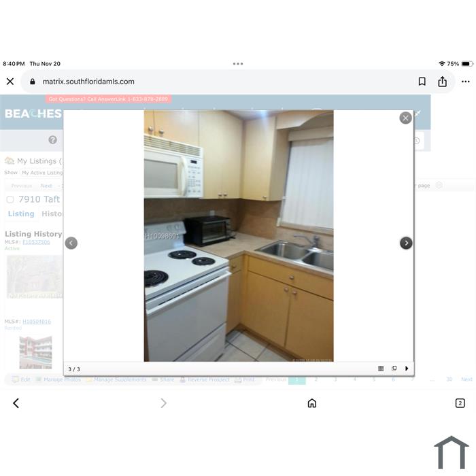
Task: Show photo thumbnail grid view
Action: (x=381, y=369)
